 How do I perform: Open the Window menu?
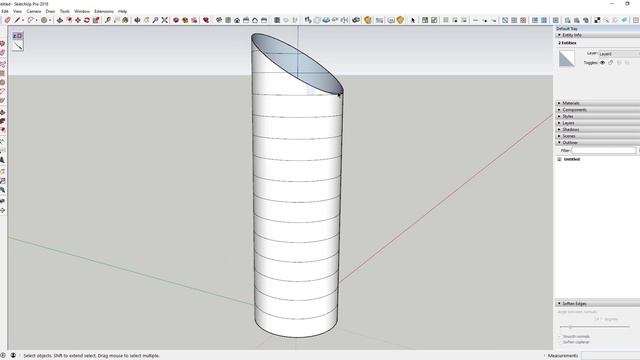pyautogui.click(x=82, y=11)
